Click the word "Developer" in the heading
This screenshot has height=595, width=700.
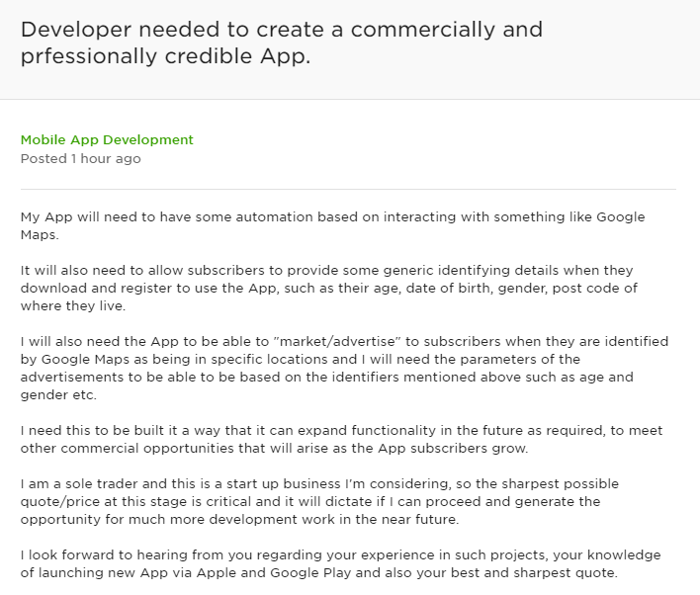76,29
